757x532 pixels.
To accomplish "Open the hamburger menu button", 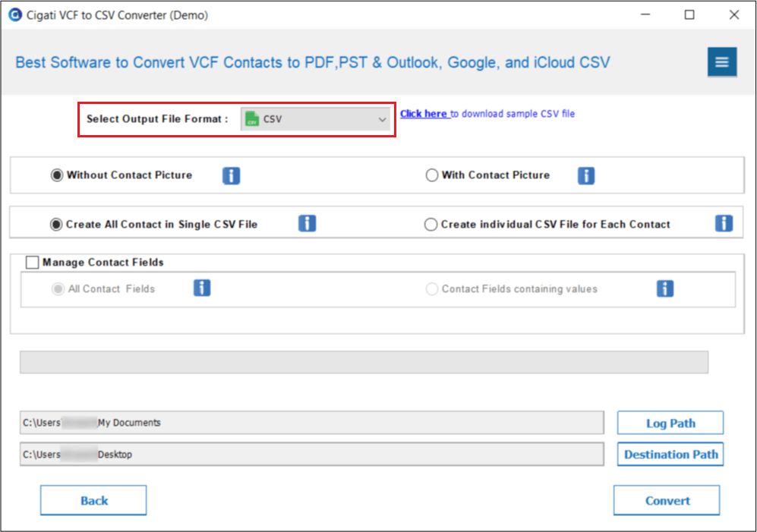I will [x=722, y=61].
